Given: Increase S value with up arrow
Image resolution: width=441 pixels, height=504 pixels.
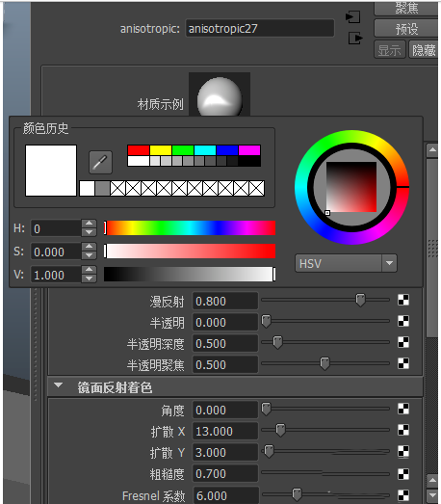Looking at the screenshot, I should [x=89, y=247].
